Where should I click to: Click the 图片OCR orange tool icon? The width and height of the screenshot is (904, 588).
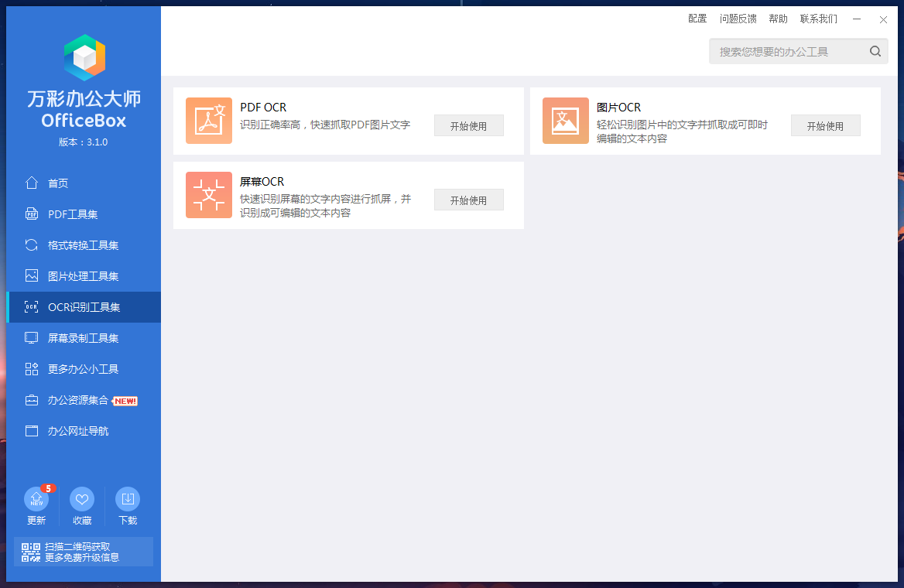[x=566, y=121]
